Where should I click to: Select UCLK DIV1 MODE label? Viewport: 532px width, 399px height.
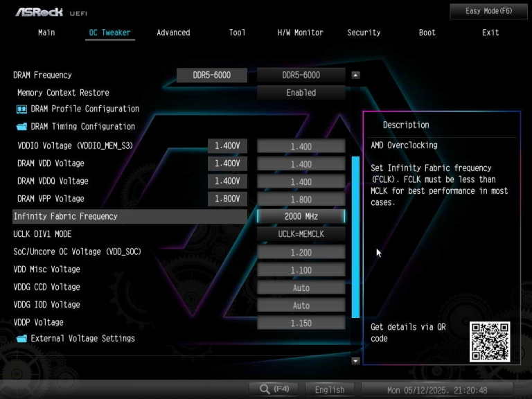coord(42,234)
